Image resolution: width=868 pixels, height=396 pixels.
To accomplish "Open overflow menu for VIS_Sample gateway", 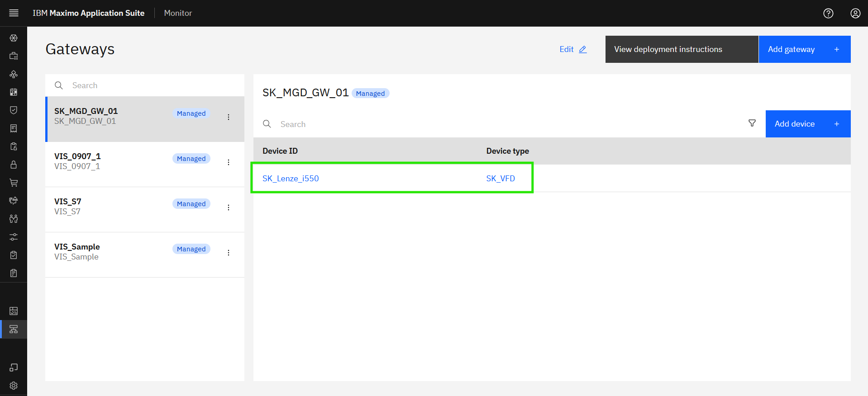I will point(229,253).
